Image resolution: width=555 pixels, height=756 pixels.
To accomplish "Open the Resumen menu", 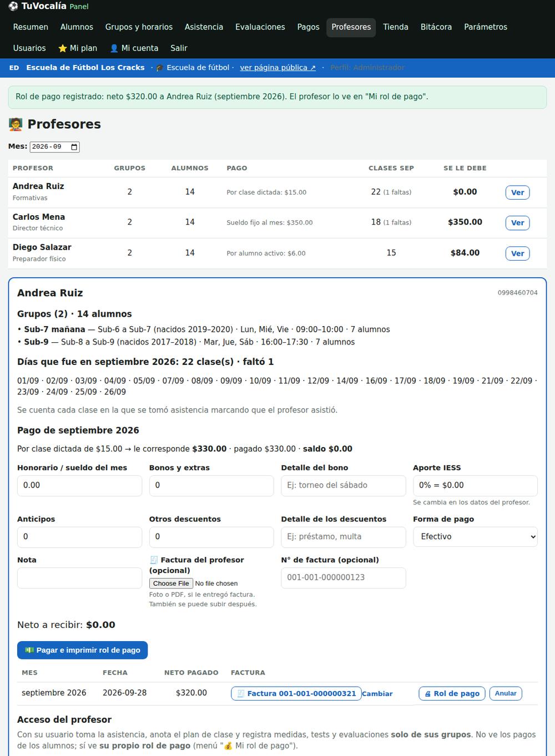I will click(x=31, y=27).
